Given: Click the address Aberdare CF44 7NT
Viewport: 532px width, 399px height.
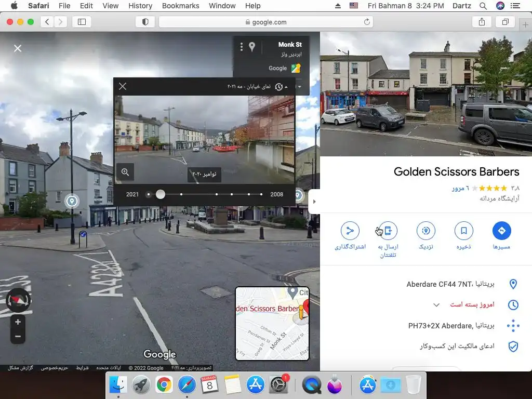Looking at the screenshot, I should [x=450, y=284].
